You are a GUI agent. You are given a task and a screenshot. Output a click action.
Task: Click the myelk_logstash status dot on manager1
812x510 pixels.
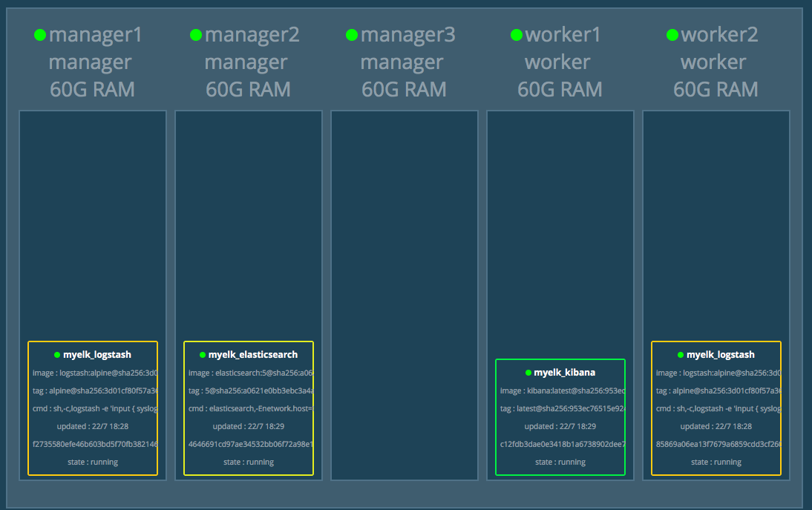click(57, 355)
